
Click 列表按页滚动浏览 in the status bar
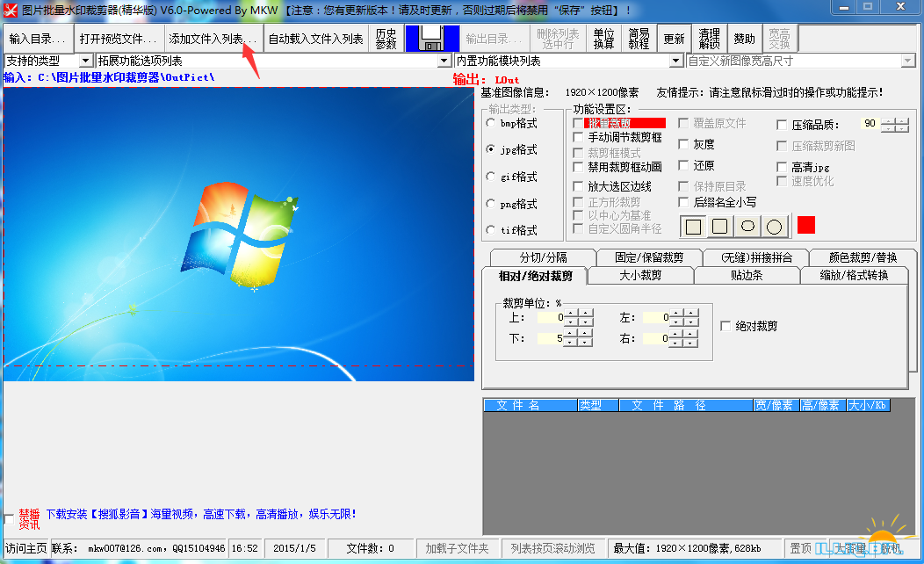point(552,548)
